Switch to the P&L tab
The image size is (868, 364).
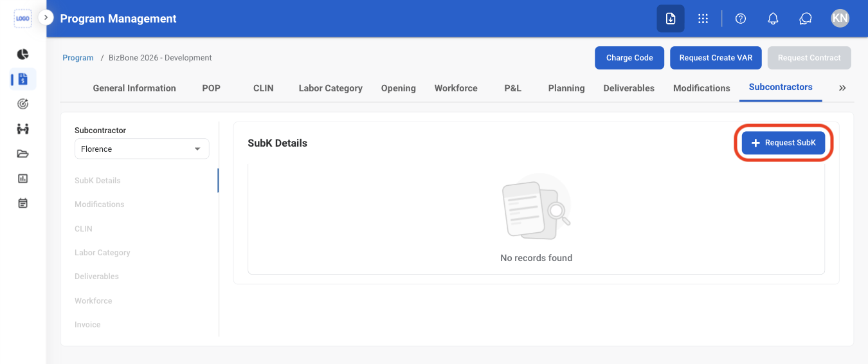click(x=512, y=88)
